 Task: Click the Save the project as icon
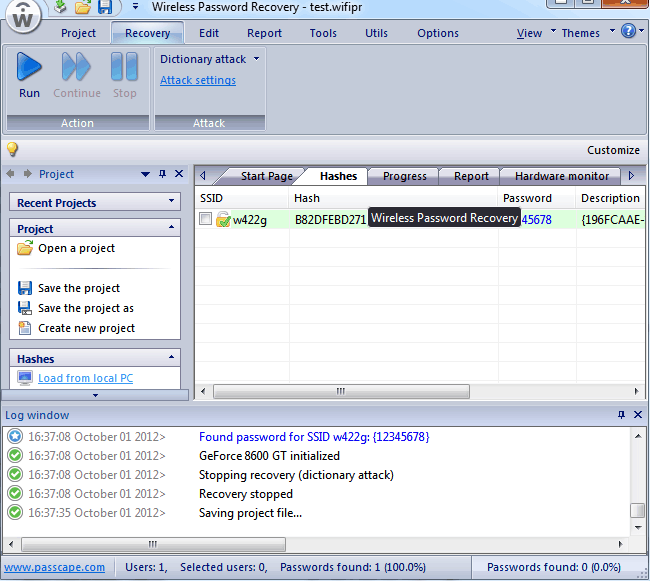[25, 308]
